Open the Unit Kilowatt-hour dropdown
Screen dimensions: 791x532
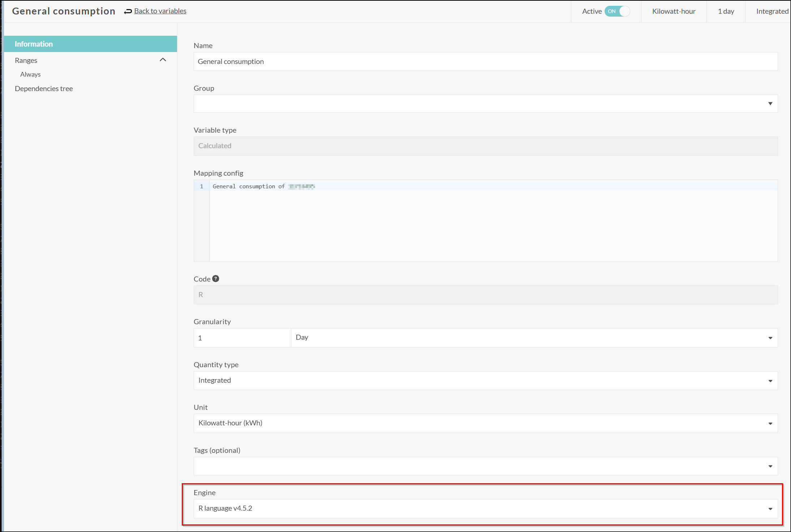pyautogui.click(x=485, y=423)
